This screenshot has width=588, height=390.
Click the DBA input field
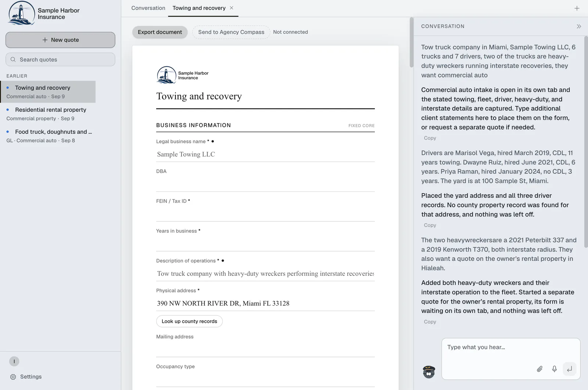click(265, 184)
